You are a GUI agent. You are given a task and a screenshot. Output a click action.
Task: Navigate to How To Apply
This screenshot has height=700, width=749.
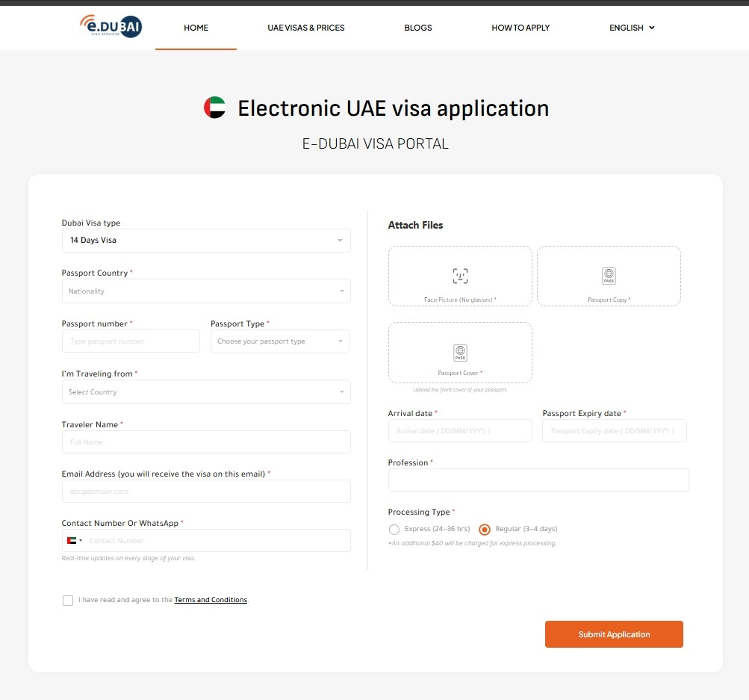pos(520,28)
